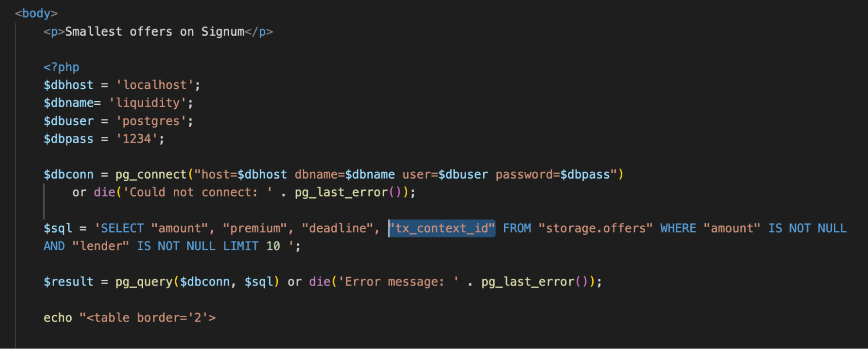Click the $sql variable at its assignment
Viewport: 868px width, 349px height.
(58, 229)
